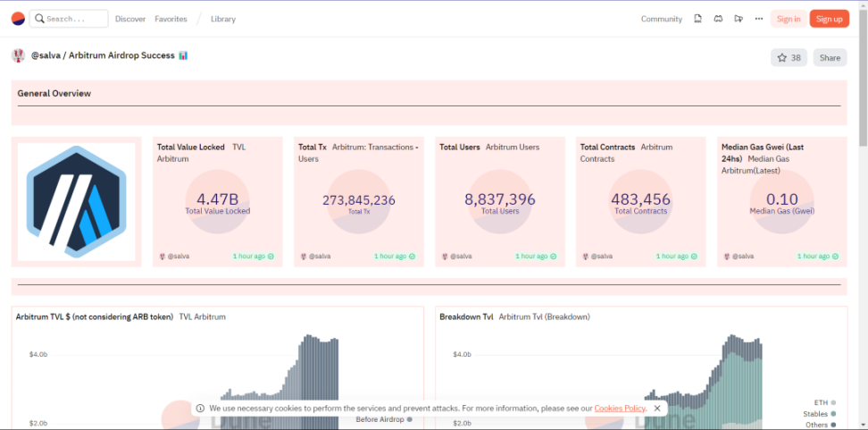The image size is (868, 430).
Task: Click the @salva avatar beside dashboard title
Action: [18, 55]
